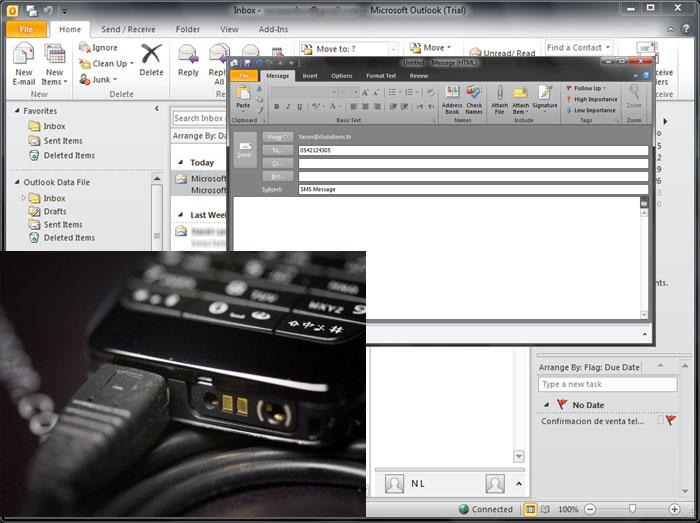Select Drafts folder in navigation pane
The width and height of the screenshot is (700, 523).
[x=48, y=211]
